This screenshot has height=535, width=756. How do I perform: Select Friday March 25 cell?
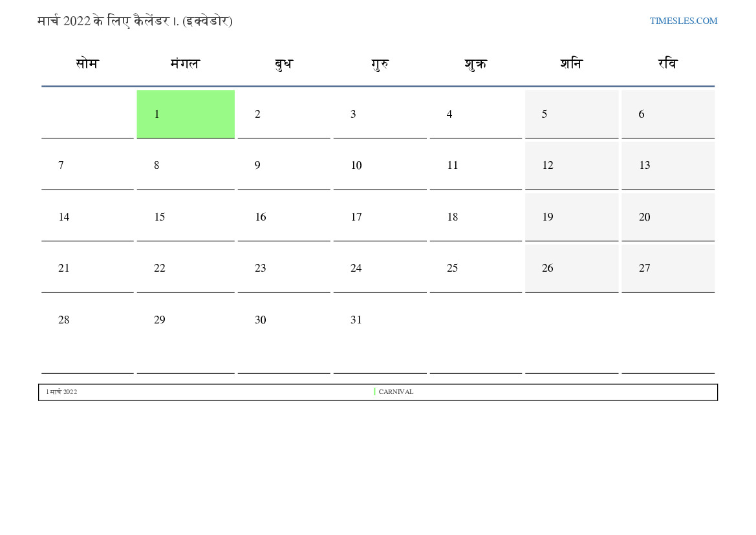[475, 268]
